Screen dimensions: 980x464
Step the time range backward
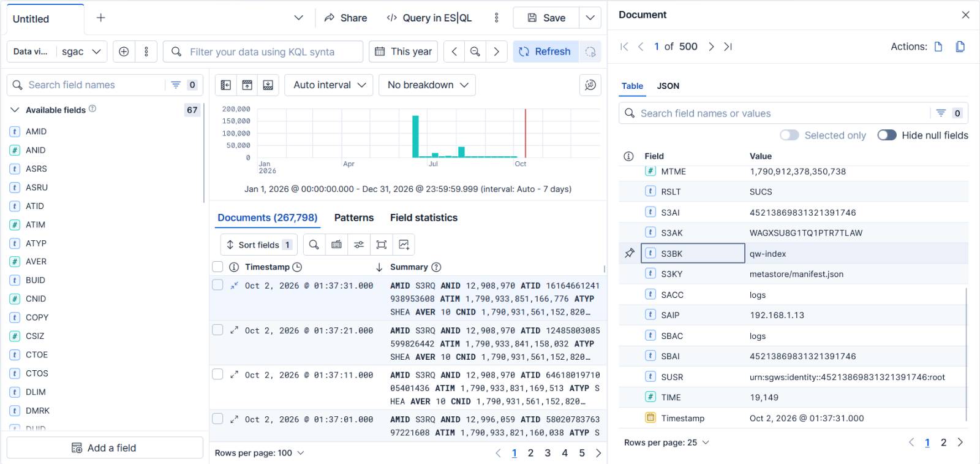tap(454, 51)
